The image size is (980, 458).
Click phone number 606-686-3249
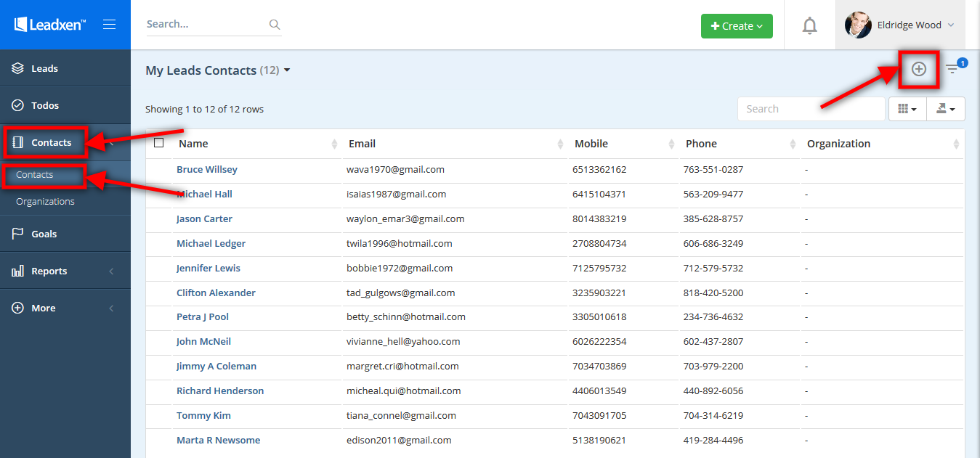(713, 244)
